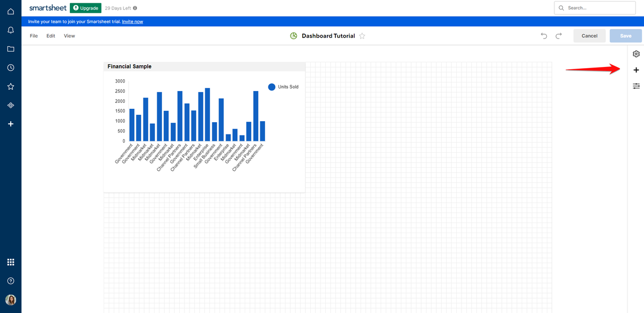View Recents with the clock icon

pos(10,68)
